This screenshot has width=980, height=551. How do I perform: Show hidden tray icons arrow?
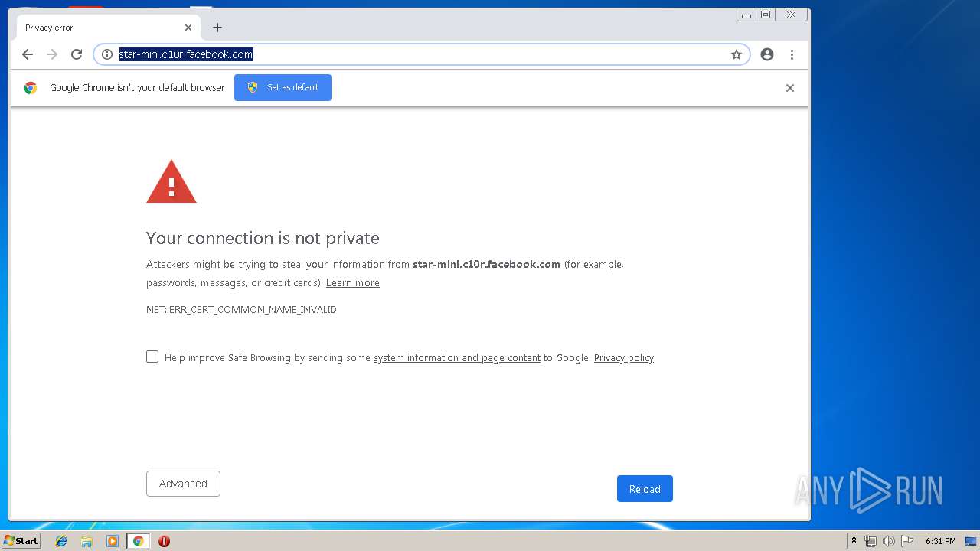point(854,541)
